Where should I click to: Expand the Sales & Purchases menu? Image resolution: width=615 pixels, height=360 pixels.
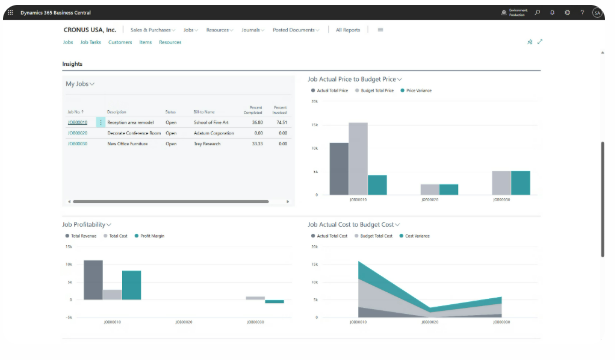153,30
